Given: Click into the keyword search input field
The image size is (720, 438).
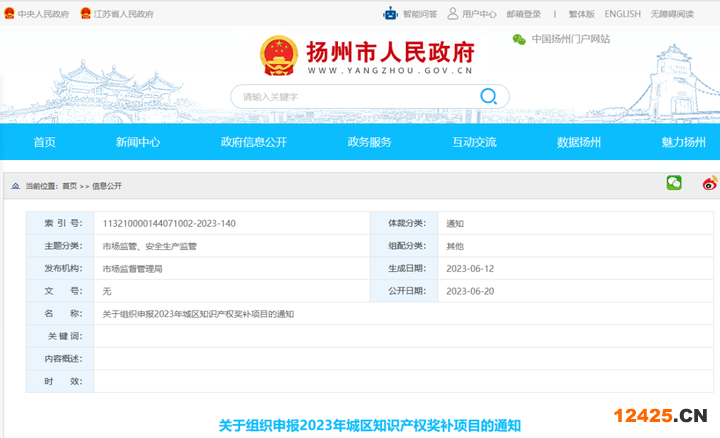Looking at the screenshot, I should pyautogui.click(x=350, y=96).
